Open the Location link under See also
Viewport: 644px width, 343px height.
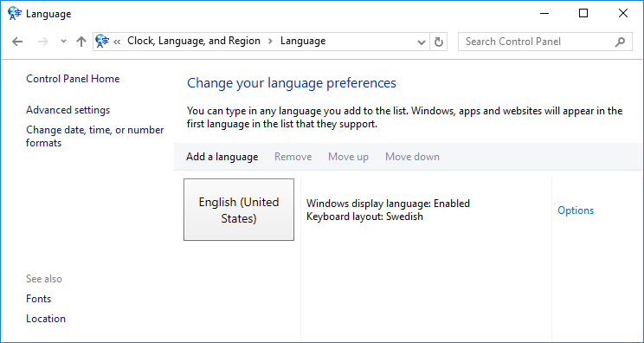[x=46, y=319]
